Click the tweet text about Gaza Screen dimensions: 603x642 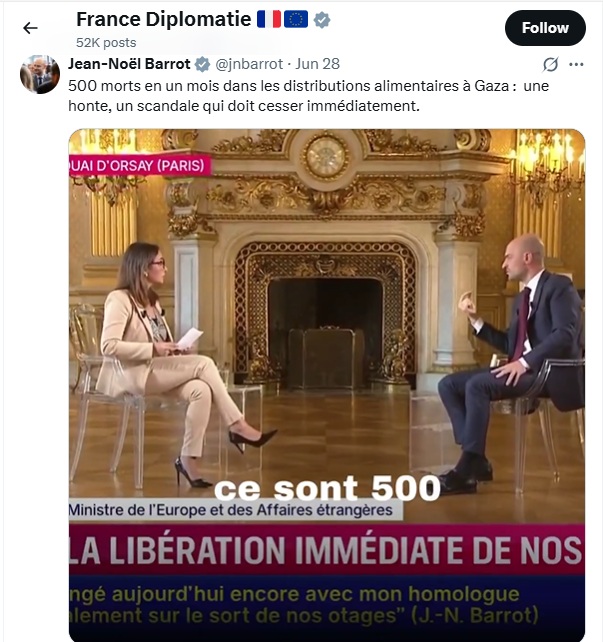(308, 96)
